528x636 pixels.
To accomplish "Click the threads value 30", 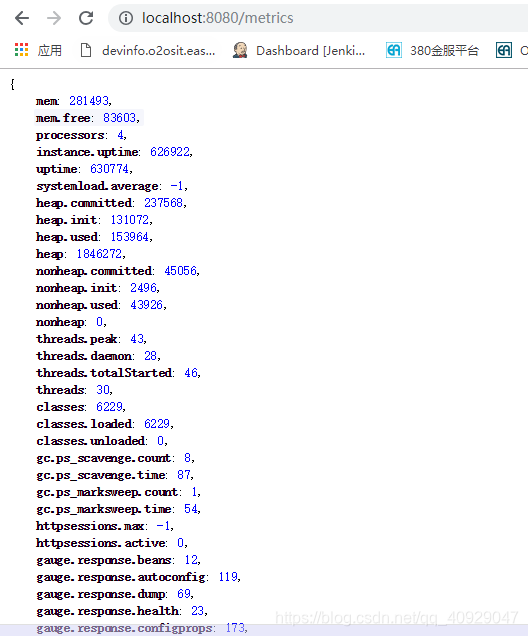I will [103, 390].
